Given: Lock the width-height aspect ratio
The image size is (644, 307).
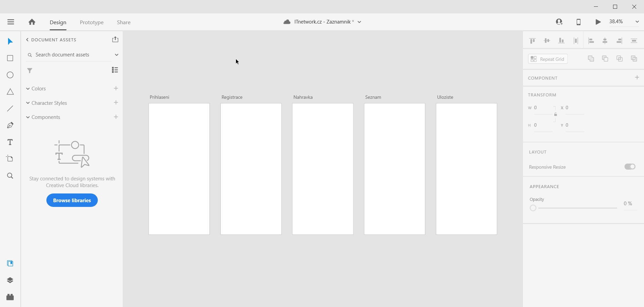Looking at the screenshot, I should click(555, 115).
